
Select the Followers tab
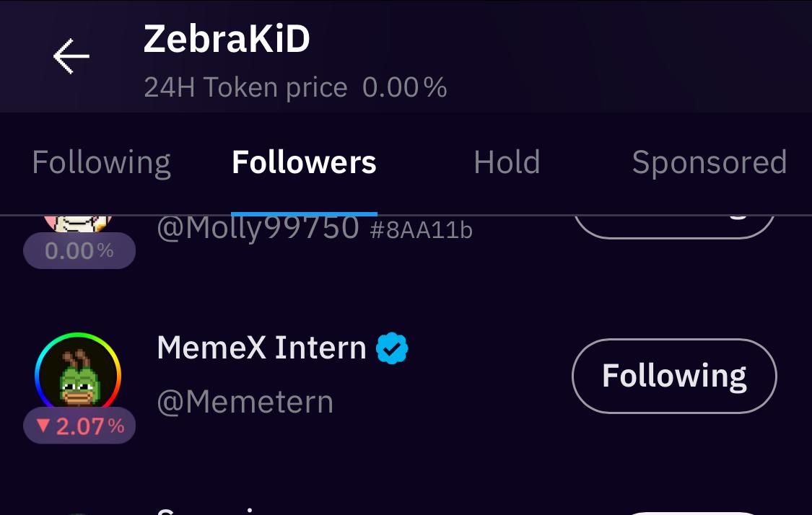304,162
